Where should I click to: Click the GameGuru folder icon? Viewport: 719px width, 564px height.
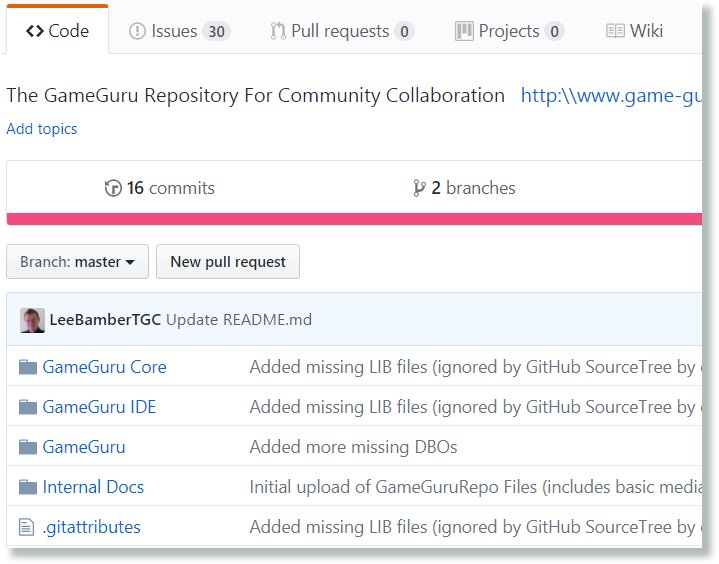tap(28, 447)
